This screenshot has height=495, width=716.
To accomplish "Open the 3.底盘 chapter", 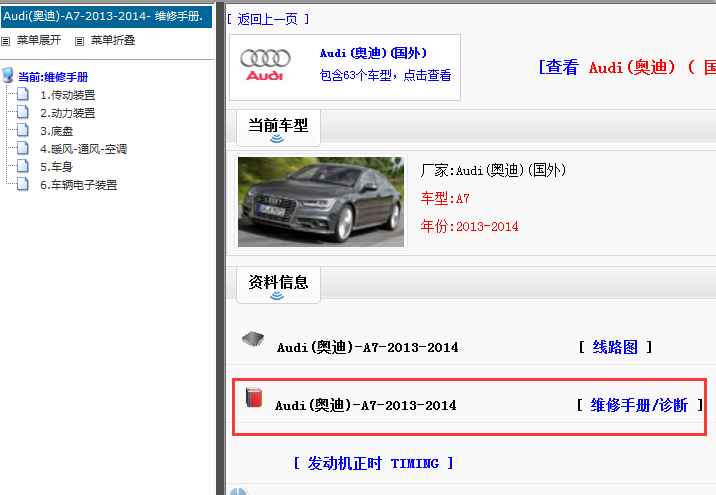I will click(57, 131).
